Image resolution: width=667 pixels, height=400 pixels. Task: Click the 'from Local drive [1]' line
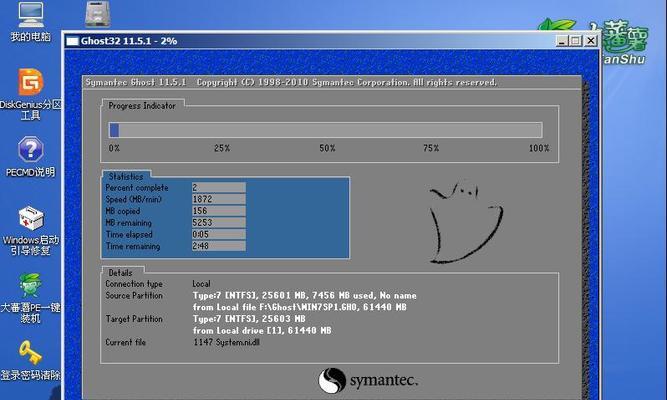click(x=262, y=330)
